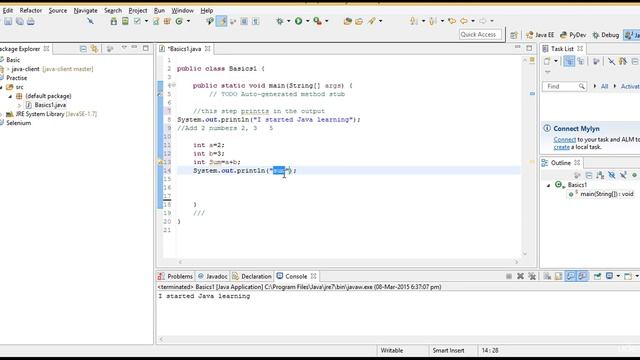
Task: Click the Run External Tools toolbar icon
Action: pos(318,21)
